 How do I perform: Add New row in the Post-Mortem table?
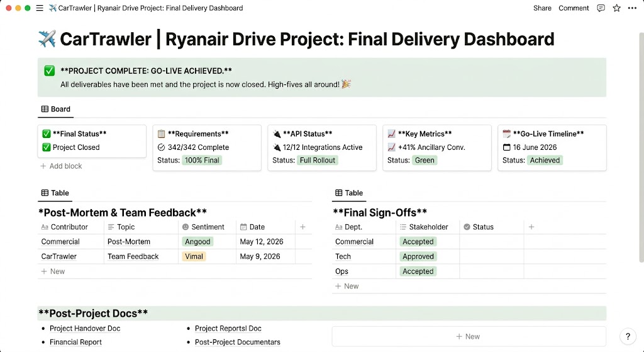click(53, 271)
